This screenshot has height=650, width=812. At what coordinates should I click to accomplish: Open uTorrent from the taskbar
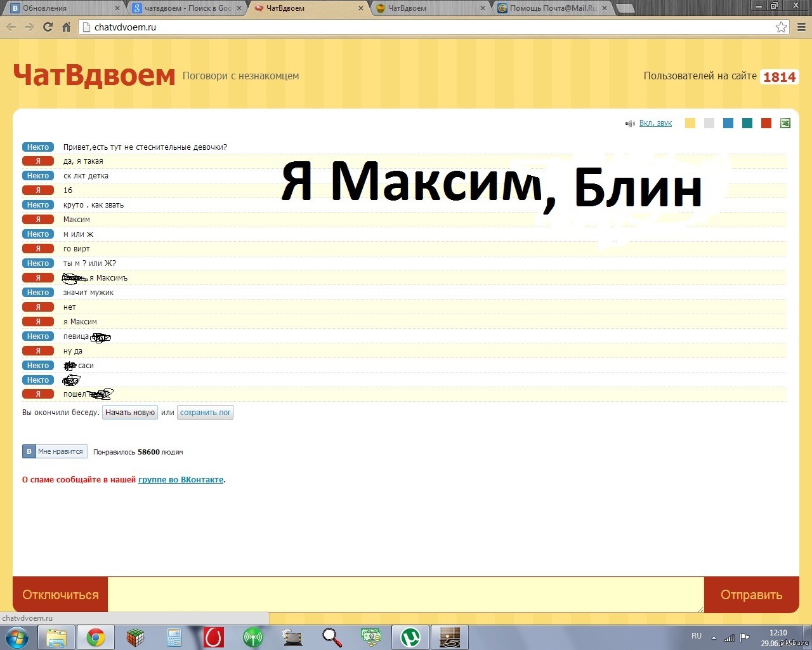[410, 637]
